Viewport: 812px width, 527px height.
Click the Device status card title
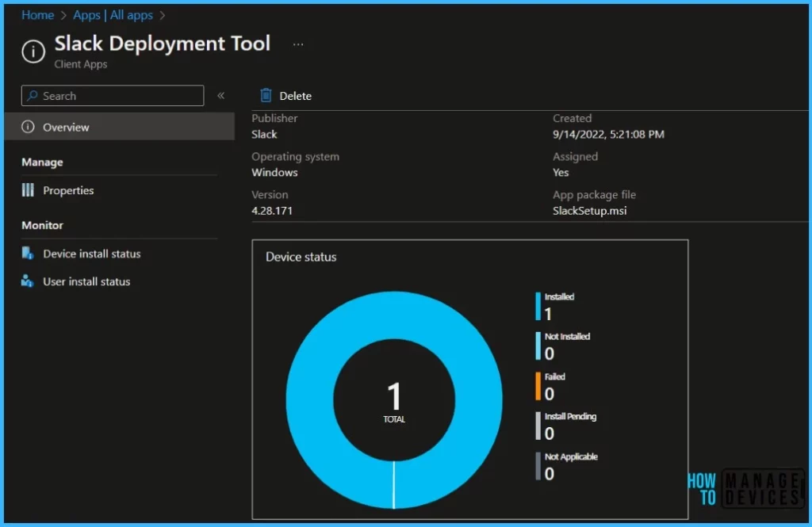pyautogui.click(x=301, y=257)
